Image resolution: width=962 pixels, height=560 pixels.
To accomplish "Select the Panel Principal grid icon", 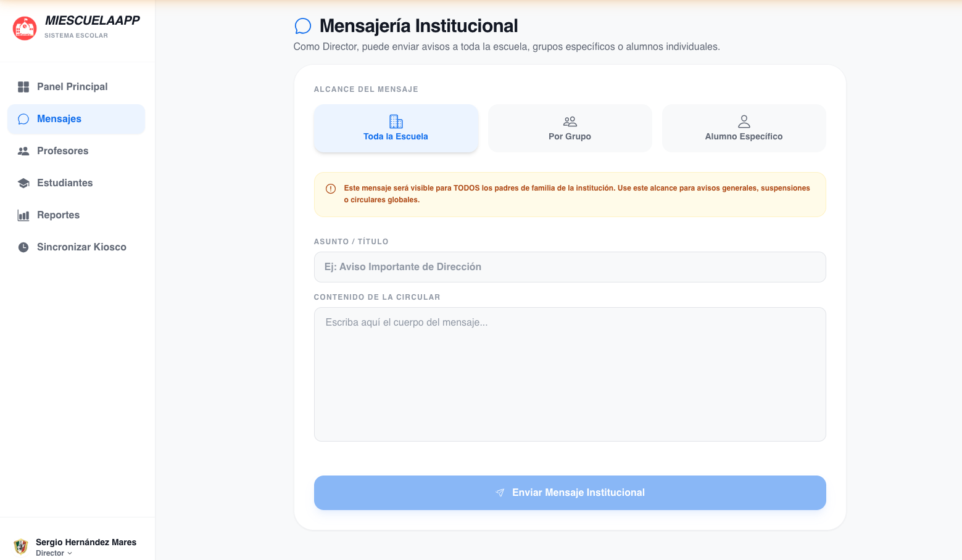I will point(23,87).
